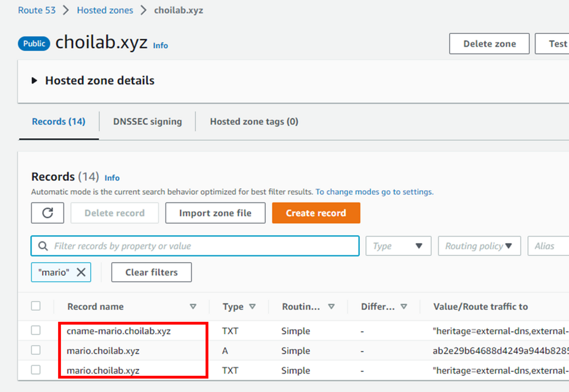This screenshot has height=392, width=569.
Task: Check the mario.choilab.xyz A record checkbox
Action: (x=36, y=350)
